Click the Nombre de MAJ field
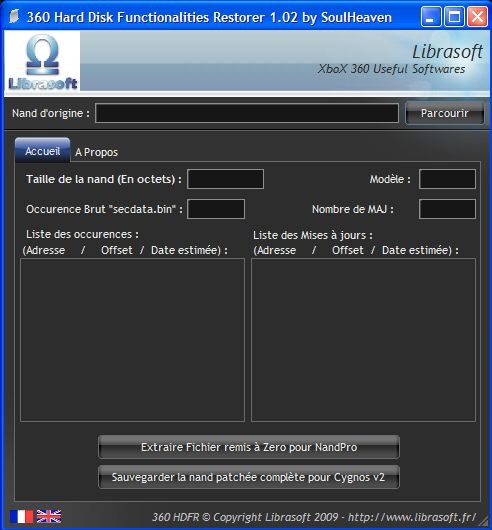Screen dimensions: 492x530 tap(447, 209)
